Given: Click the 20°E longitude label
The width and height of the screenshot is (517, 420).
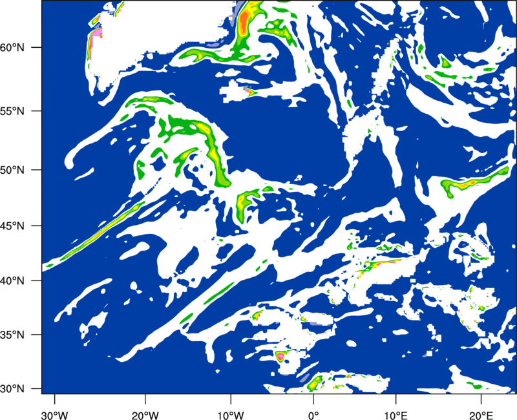Looking at the screenshot, I should pyautogui.click(x=481, y=415).
